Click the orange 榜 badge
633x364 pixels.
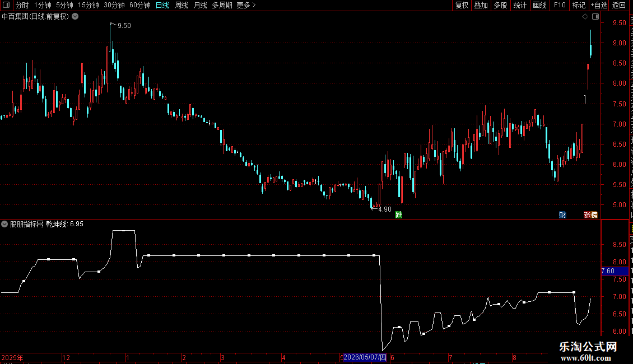(x=594, y=214)
